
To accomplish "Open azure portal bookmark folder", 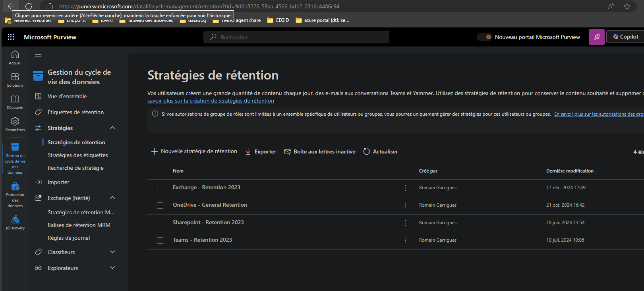I will coord(322,20).
